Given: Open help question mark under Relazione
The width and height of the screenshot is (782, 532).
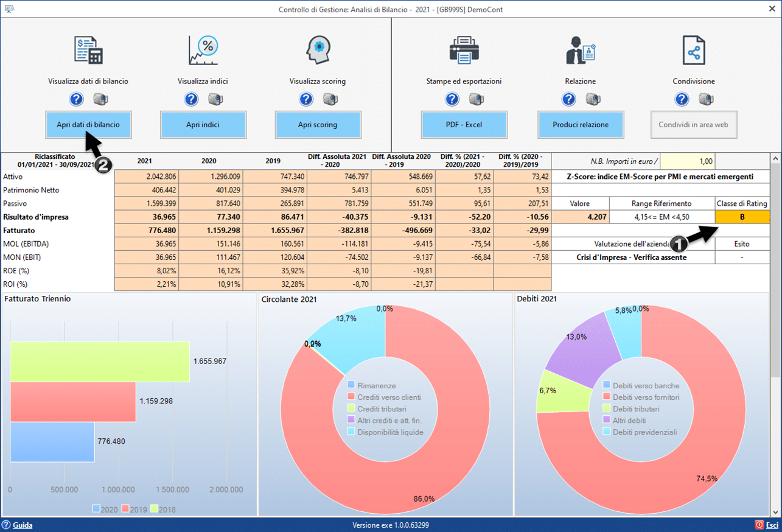Looking at the screenshot, I should point(568,99).
